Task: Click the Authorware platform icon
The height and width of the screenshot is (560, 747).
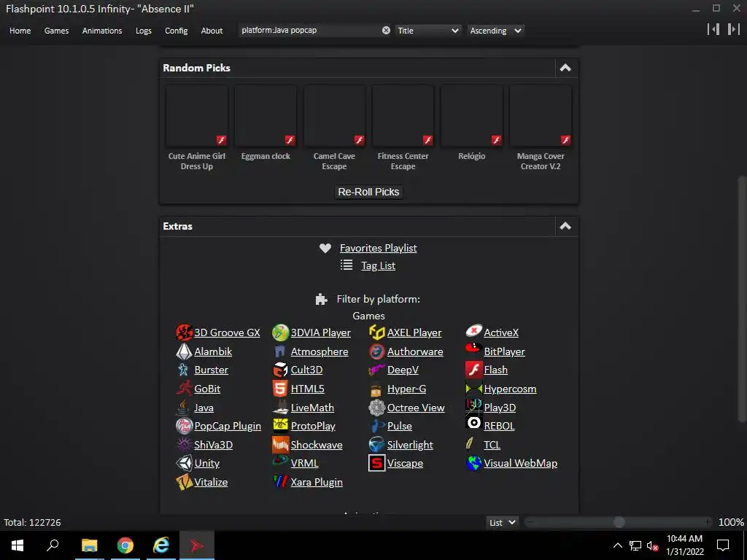Action: tap(377, 351)
